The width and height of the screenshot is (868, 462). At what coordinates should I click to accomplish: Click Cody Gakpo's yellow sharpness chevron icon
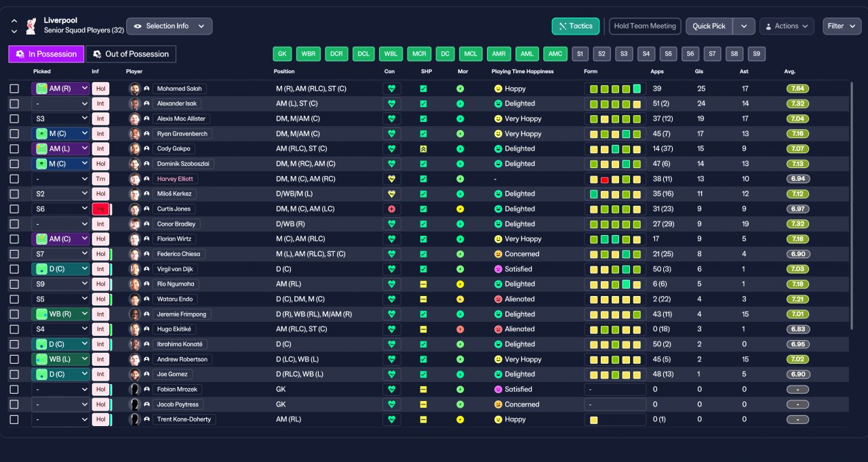coord(423,149)
